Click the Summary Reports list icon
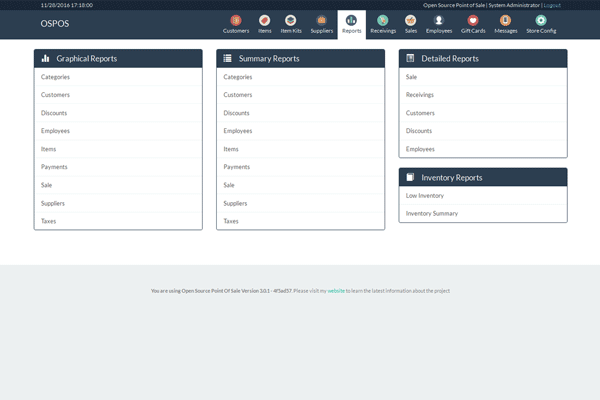The height and width of the screenshot is (400, 600). click(228, 58)
